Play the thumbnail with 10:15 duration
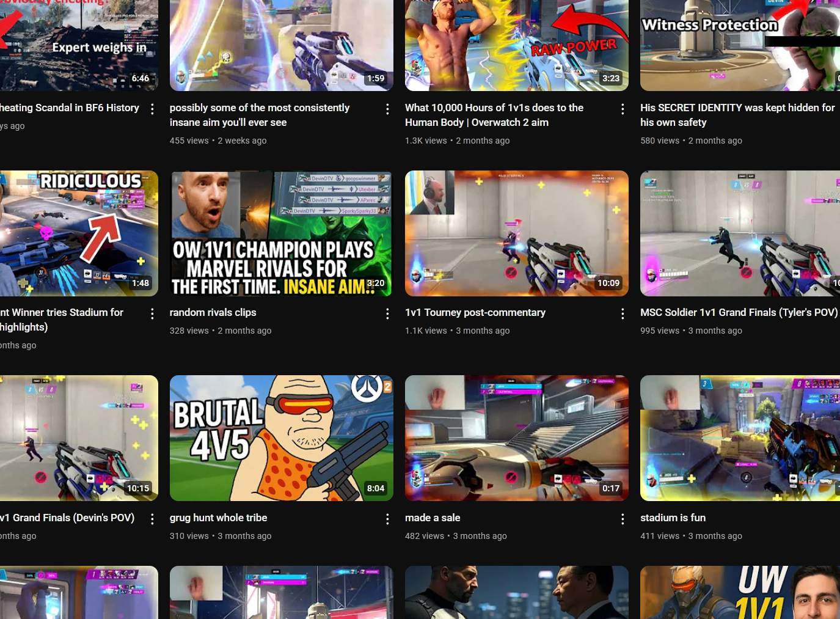The image size is (840, 619). coord(79,438)
